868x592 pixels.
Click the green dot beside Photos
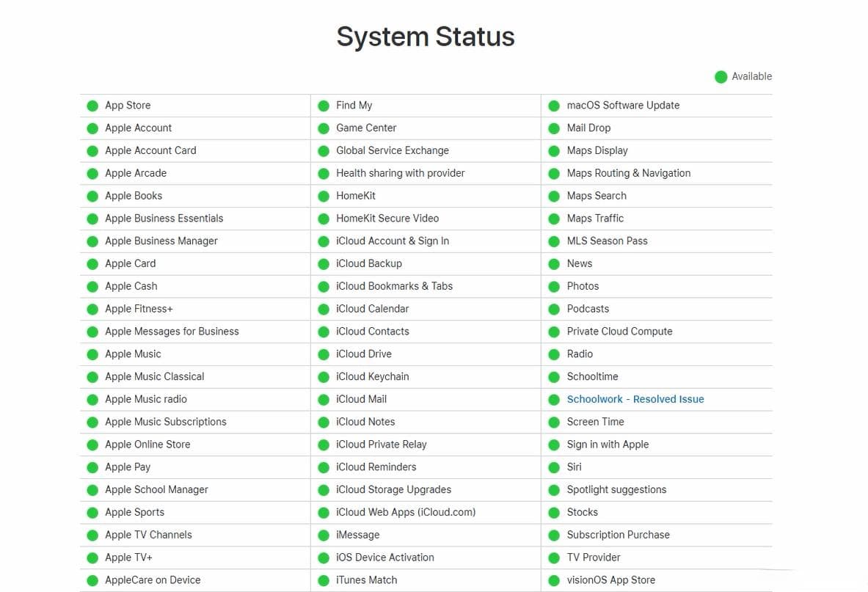pos(553,287)
